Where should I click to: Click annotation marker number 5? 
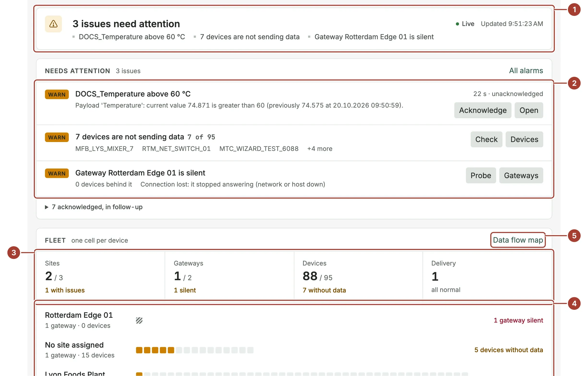[x=574, y=236]
